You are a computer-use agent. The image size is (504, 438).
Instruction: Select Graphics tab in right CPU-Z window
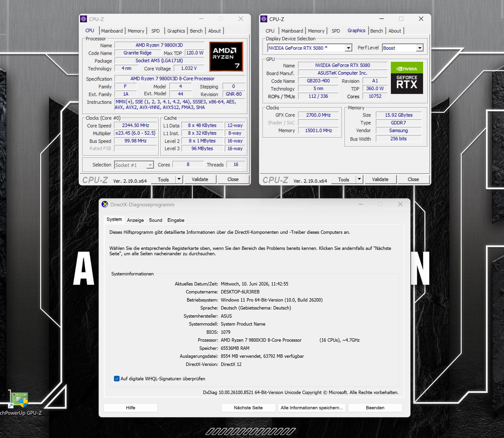click(357, 30)
